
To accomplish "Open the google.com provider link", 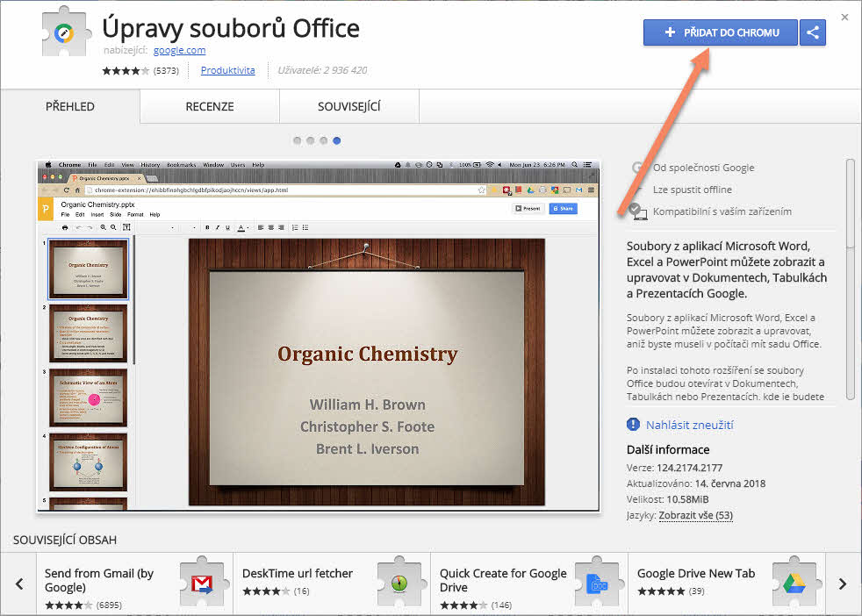I will (179, 50).
